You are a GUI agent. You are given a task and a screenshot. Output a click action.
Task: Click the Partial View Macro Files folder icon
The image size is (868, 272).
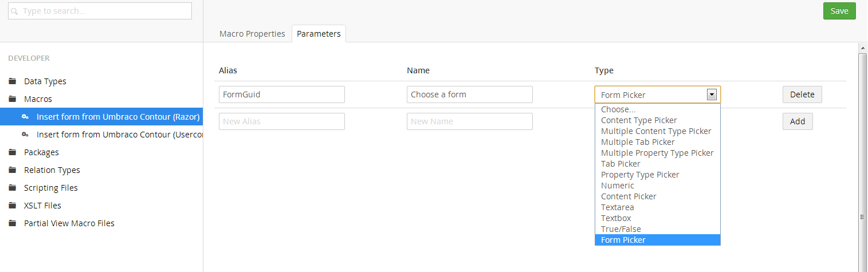[x=12, y=223]
